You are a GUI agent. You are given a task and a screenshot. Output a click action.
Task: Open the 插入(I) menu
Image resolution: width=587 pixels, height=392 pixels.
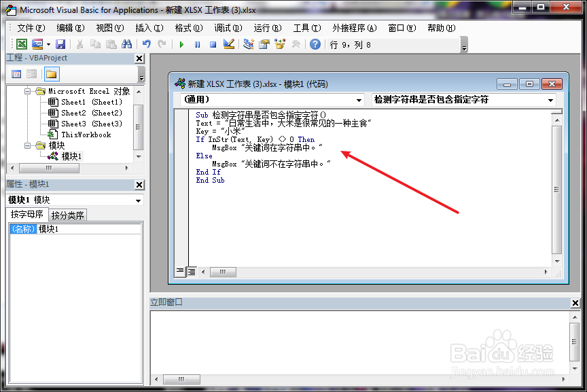[149, 28]
